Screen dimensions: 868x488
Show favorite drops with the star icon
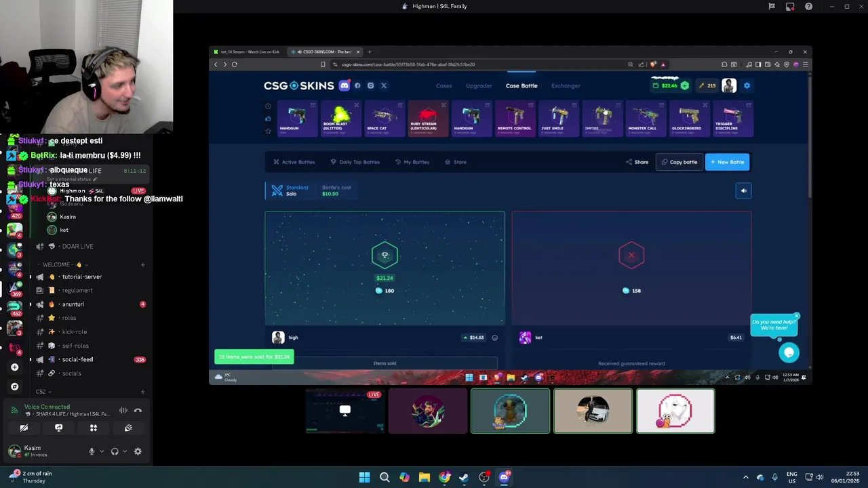268,131
